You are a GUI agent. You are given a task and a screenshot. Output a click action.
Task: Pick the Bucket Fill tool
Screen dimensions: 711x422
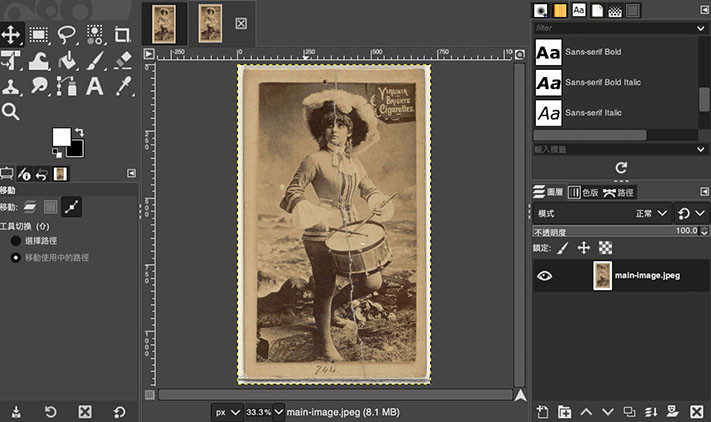(67, 60)
